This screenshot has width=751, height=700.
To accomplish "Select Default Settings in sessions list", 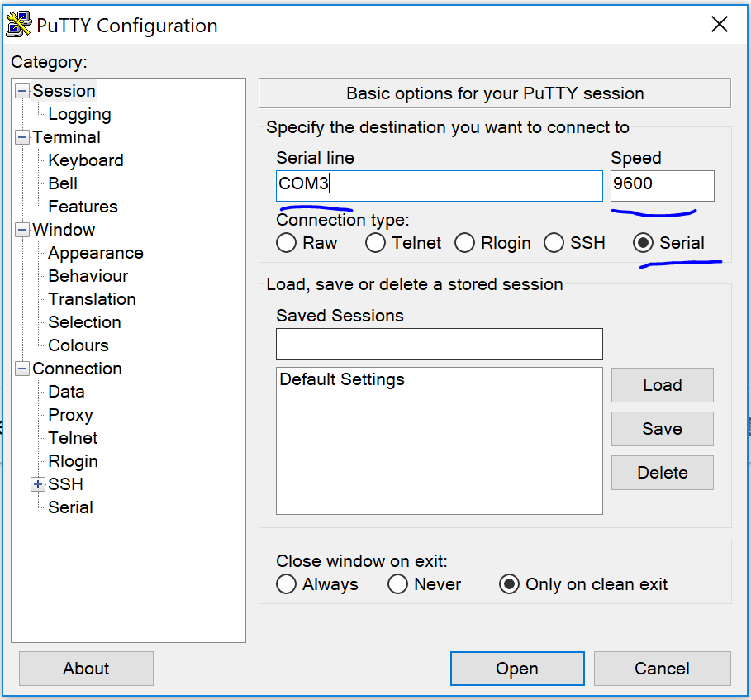I will tap(342, 380).
